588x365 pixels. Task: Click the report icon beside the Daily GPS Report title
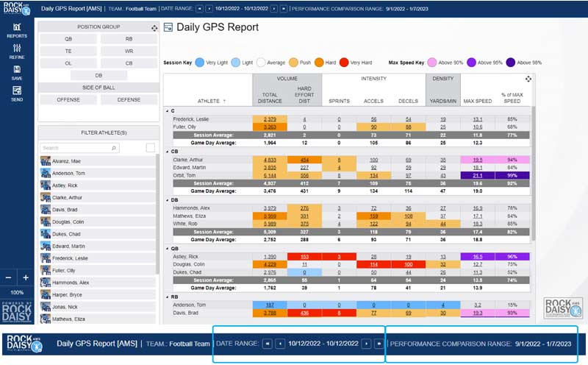[x=168, y=27]
